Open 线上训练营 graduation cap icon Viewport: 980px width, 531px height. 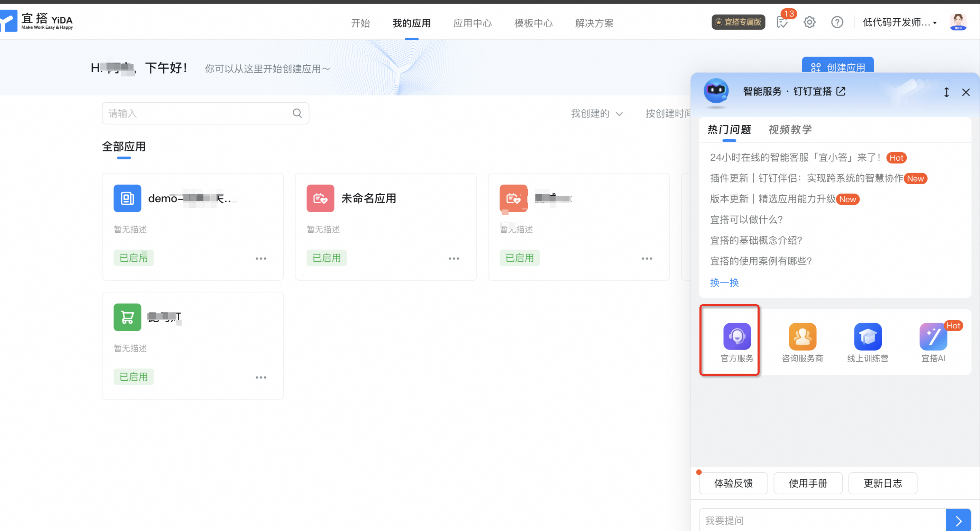point(868,336)
